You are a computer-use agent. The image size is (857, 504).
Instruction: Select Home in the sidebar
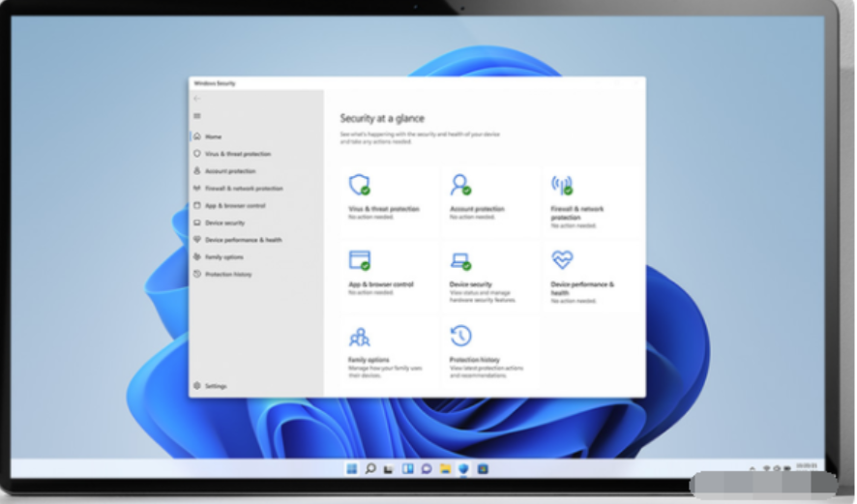pyautogui.click(x=213, y=136)
